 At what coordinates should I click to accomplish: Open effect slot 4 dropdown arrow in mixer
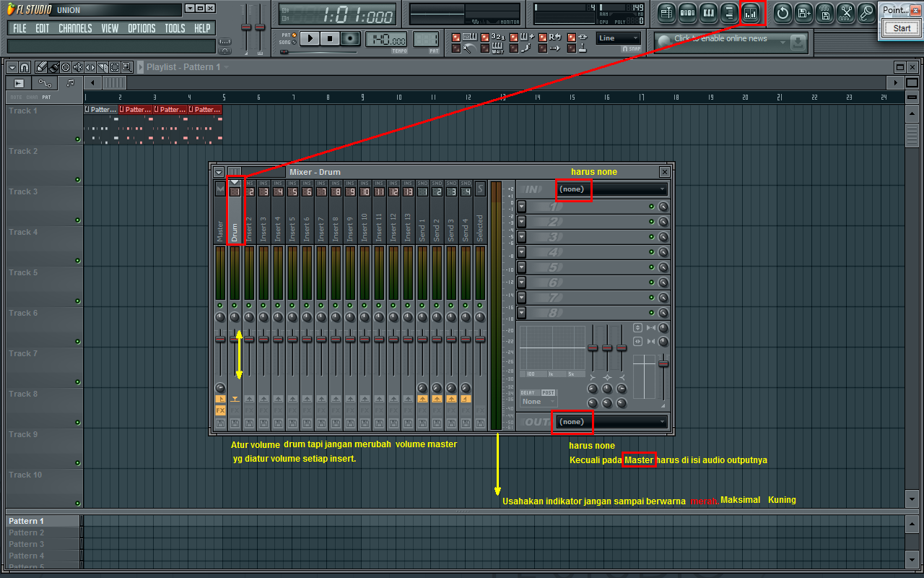522,252
